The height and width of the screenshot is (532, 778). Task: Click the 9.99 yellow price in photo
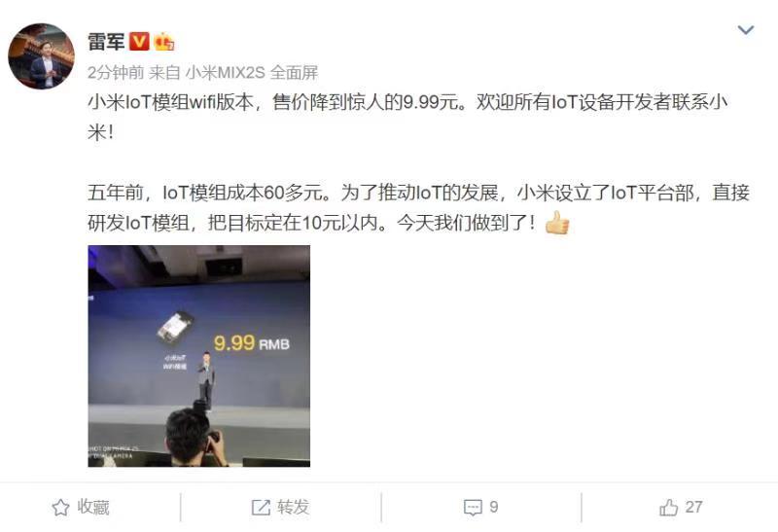(234, 342)
